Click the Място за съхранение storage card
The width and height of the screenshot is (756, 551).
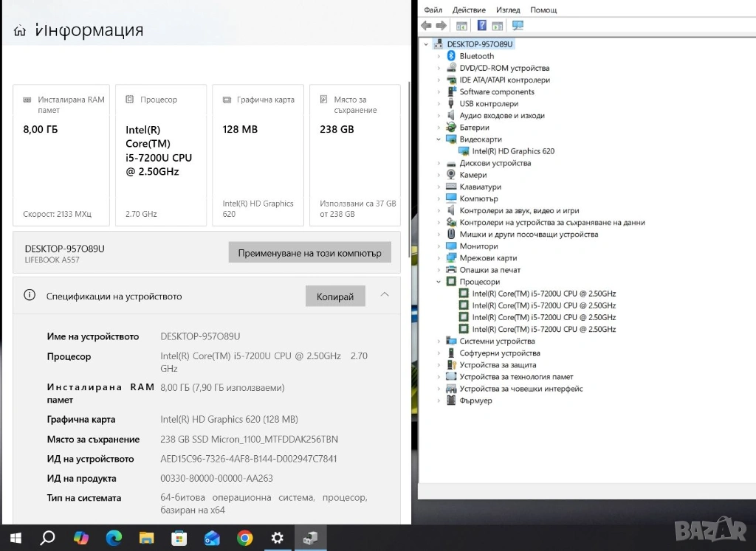[x=355, y=155]
